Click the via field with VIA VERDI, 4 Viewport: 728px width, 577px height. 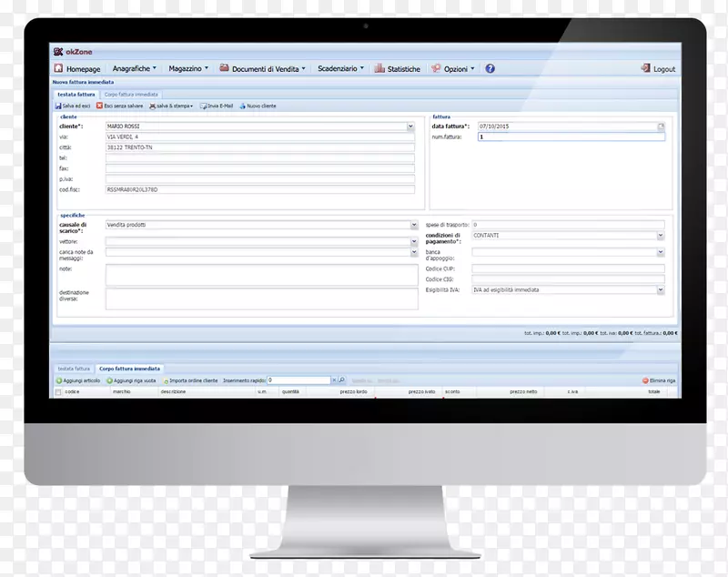pyautogui.click(x=260, y=137)
